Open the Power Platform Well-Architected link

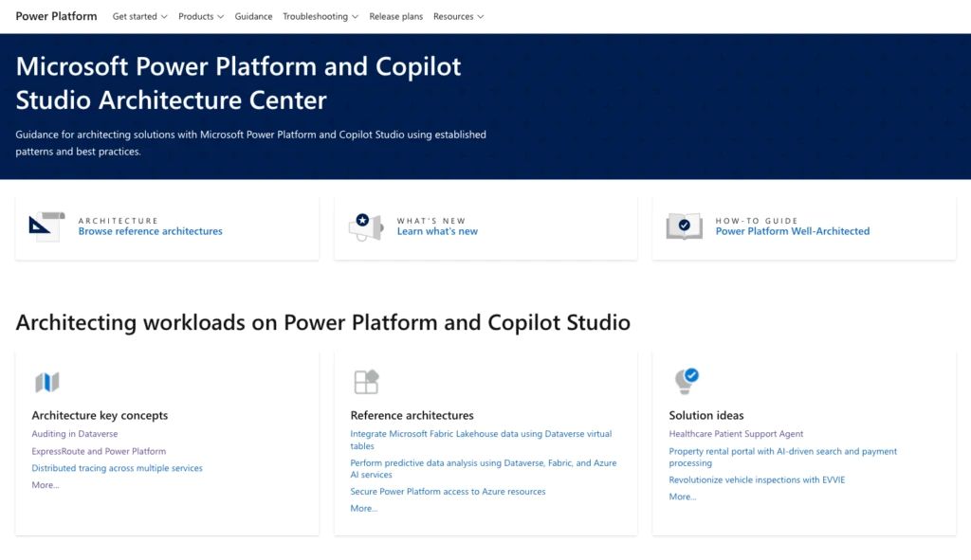pos(793,231)
